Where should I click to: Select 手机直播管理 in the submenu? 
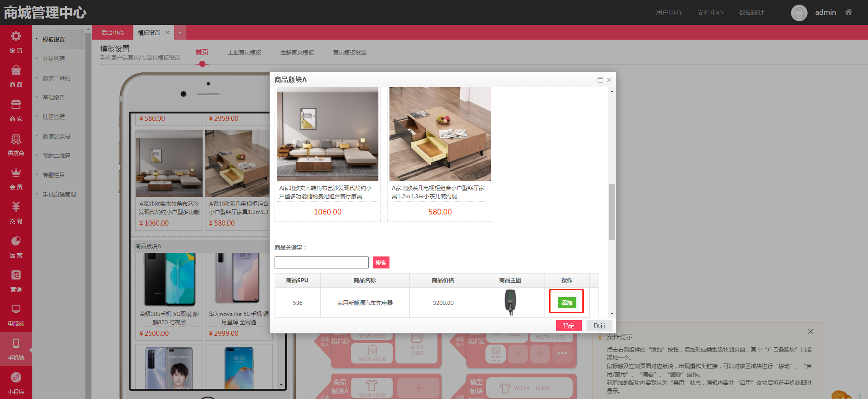tap(60, 194)
